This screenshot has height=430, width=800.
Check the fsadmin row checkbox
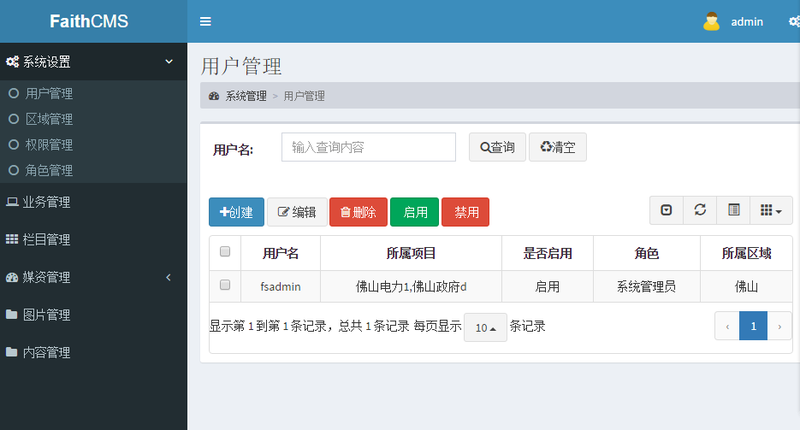point(225,285)
